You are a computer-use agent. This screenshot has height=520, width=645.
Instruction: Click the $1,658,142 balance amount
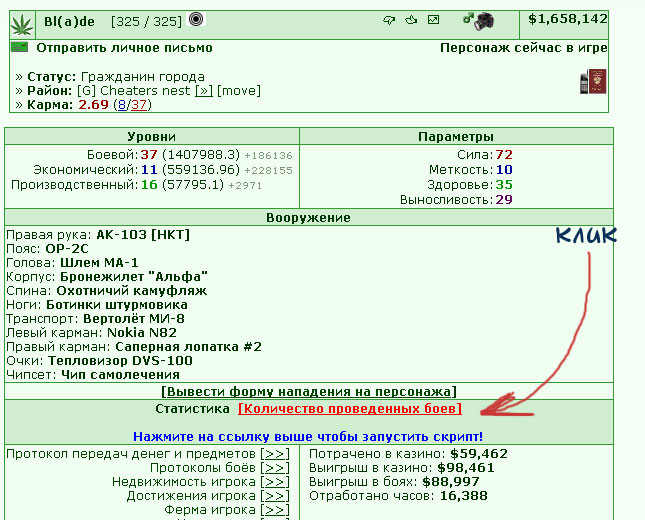pos(568,19)
